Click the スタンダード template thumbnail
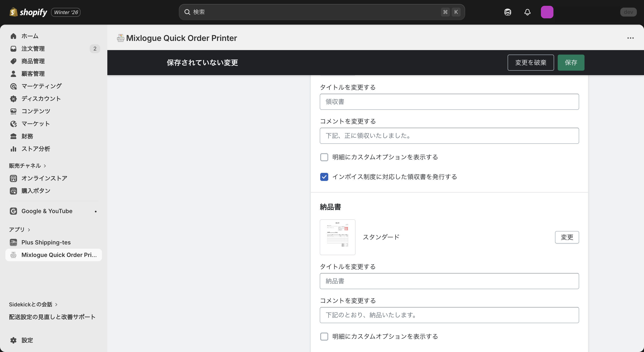The height and width of the screenshot is (352, 644). (337, 237)
